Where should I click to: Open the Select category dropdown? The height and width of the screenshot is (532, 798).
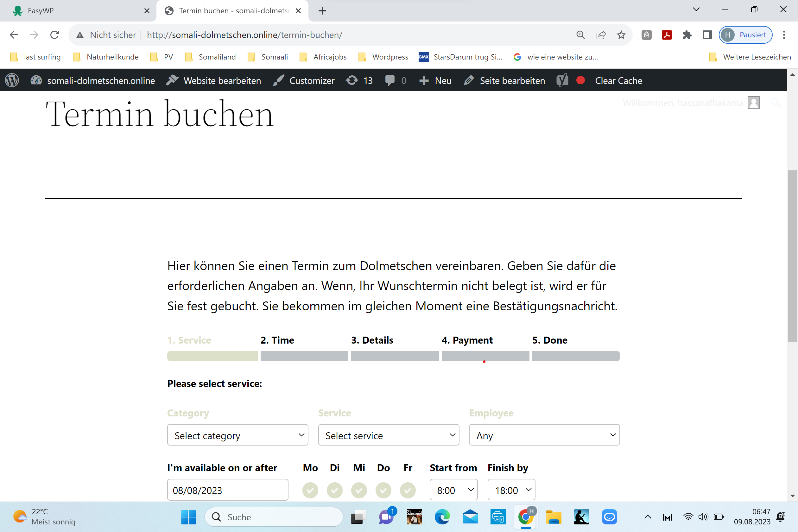pos(237,435)
